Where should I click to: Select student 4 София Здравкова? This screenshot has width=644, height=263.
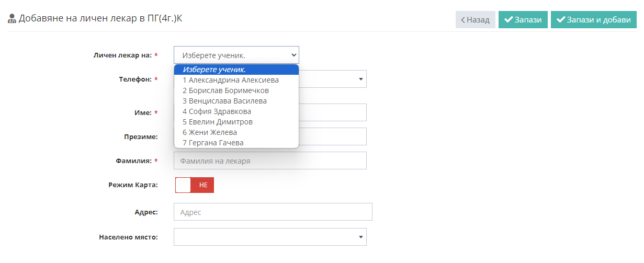(x=217, y=111)
